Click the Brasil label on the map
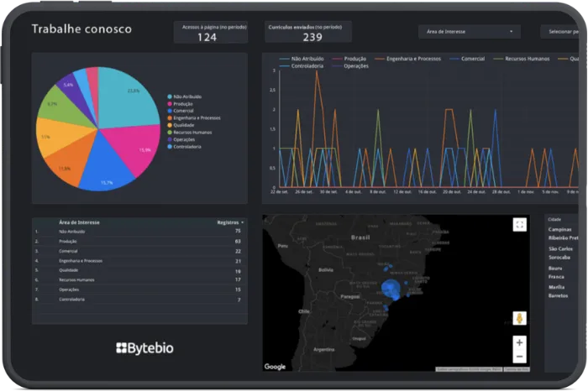This screenshot has height=391, width=588. pyautogui.click(x=360, y=237)
